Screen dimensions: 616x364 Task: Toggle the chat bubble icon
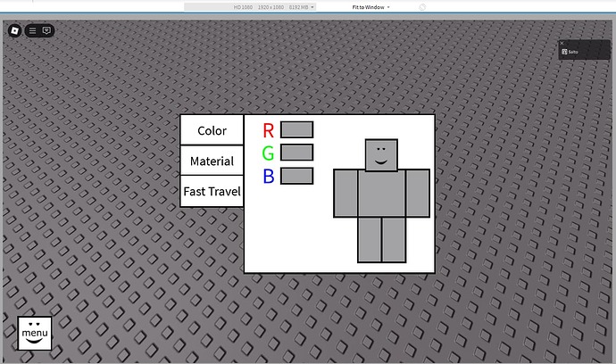(46, 30)
